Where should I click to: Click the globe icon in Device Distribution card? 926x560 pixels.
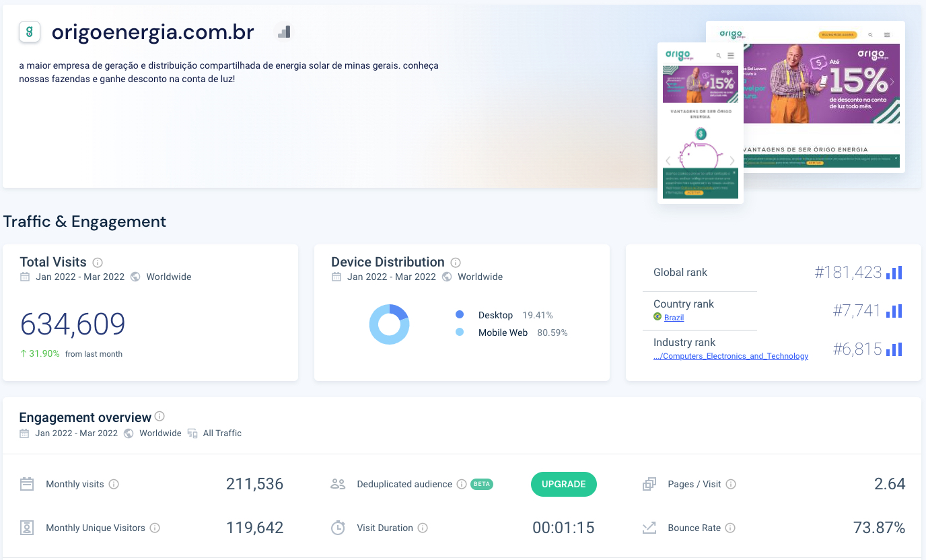coord(447,277)
